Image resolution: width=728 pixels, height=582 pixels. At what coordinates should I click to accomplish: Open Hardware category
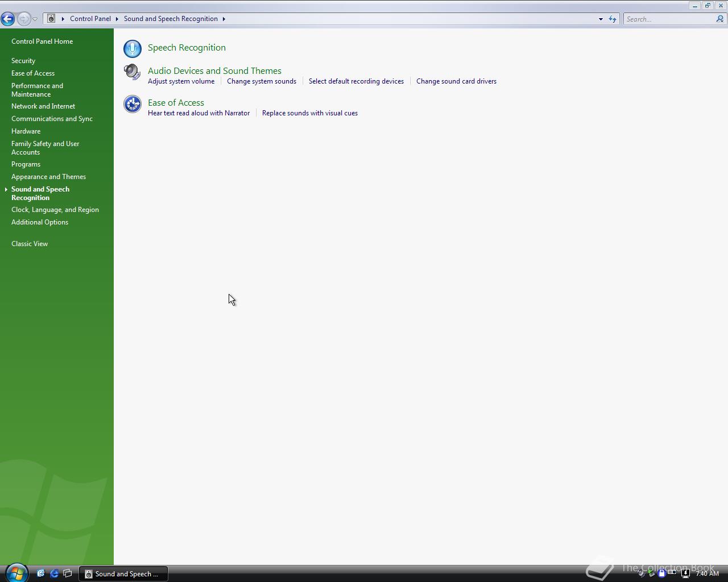[26, 131]
